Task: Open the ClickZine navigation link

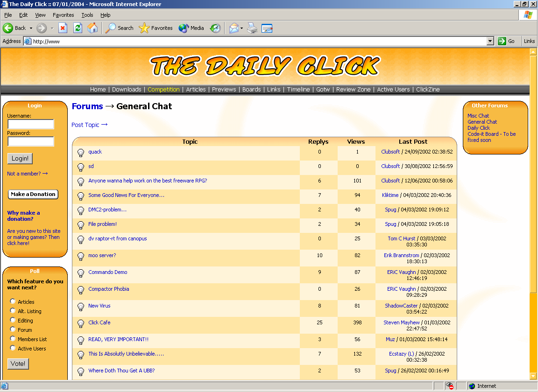Action: click(428, 90)
